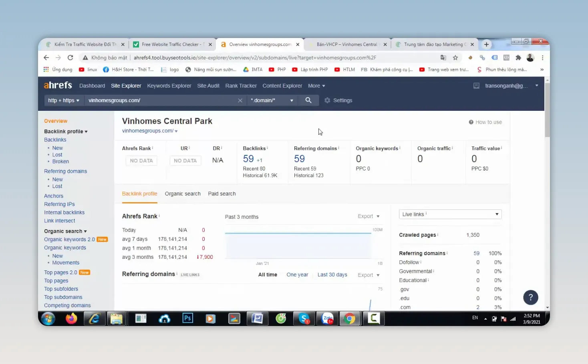The image size is (588, 364).
Task: Open Camtasia from the taskbar
Action: coord(374,319)
